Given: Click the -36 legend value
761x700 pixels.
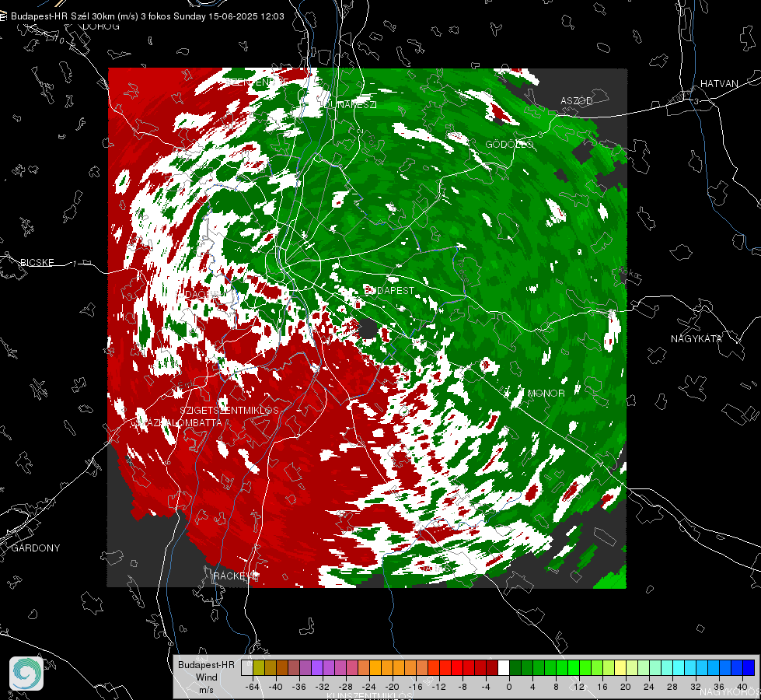Looking at the screenshot, I should pyautogui.click(x=299, y=687).
